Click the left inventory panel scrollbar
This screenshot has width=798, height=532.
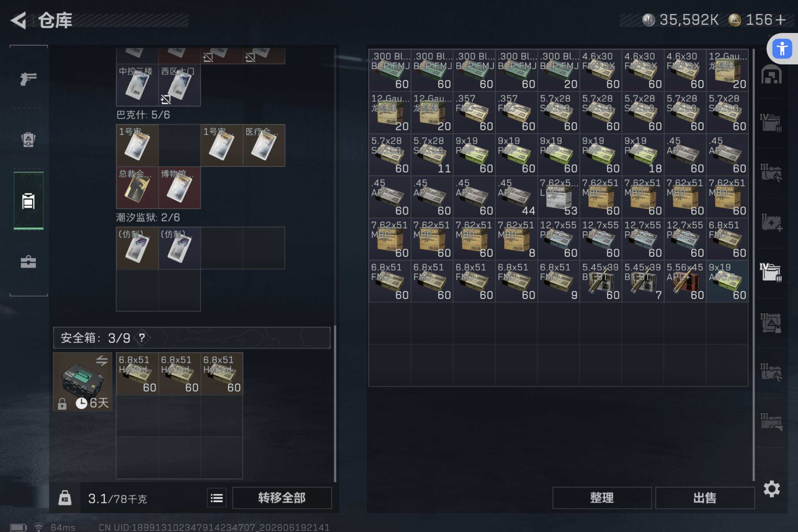(335, 403)
